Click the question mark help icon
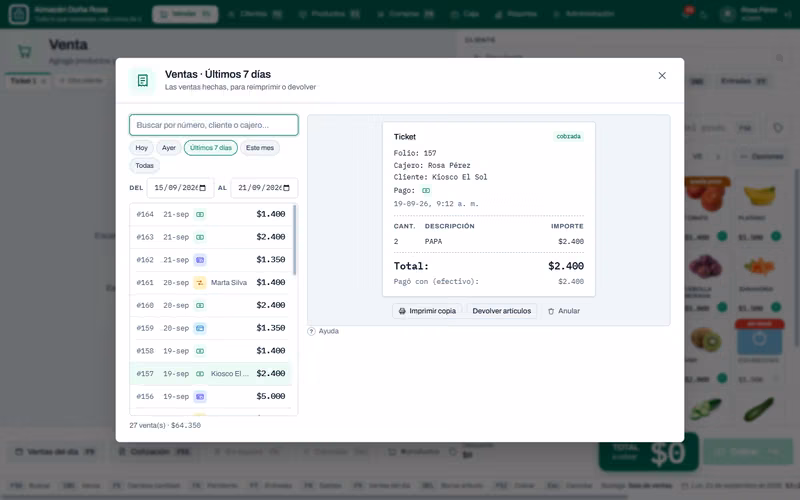 [311, 331]
